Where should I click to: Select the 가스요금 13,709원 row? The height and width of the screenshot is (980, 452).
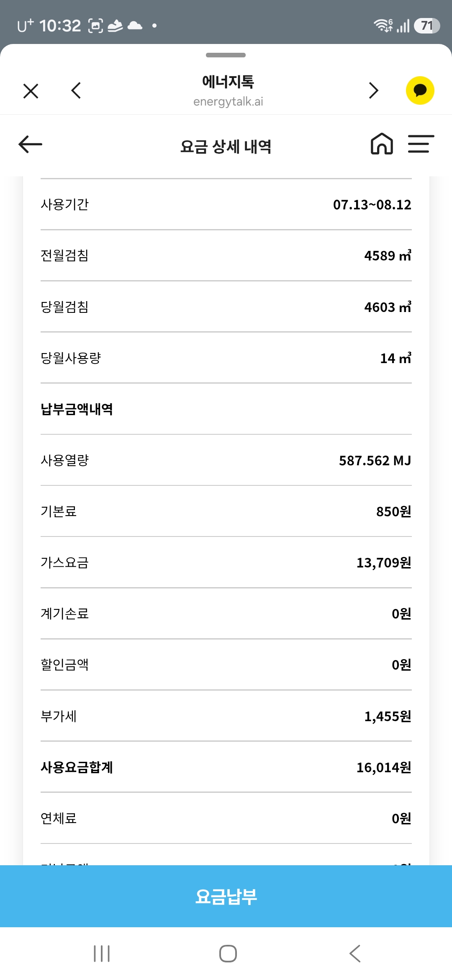tap(226, 562)
